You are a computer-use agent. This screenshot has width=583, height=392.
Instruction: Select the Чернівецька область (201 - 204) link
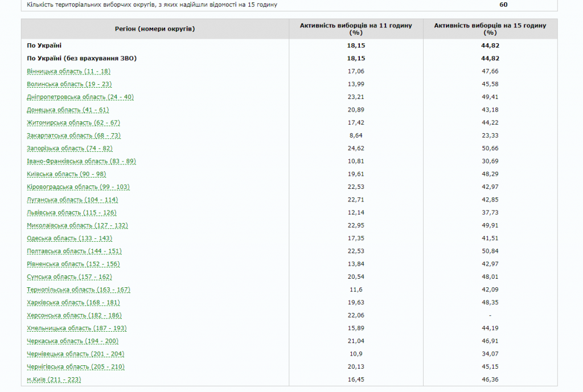(76, 354)
